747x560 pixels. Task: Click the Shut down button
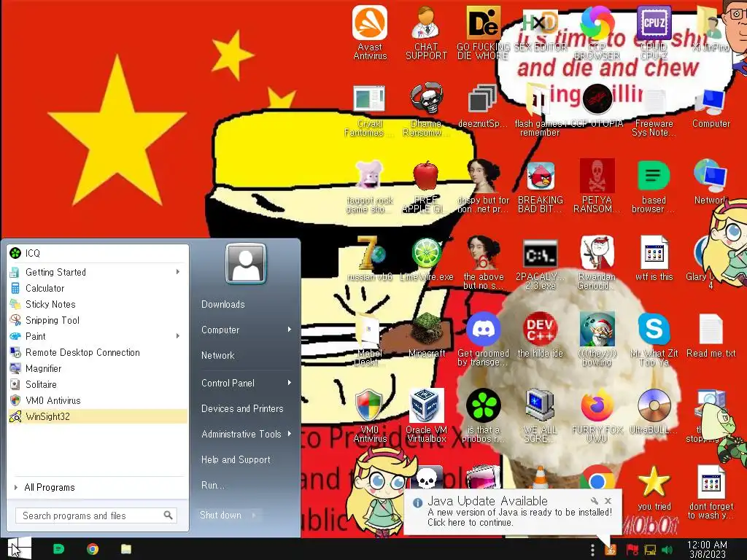[x=220, y=515]
